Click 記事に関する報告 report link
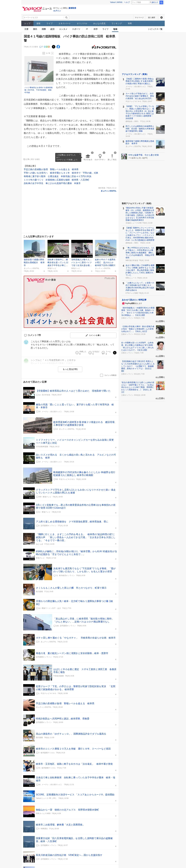This screenshot has width=186, height=868. 32,159
